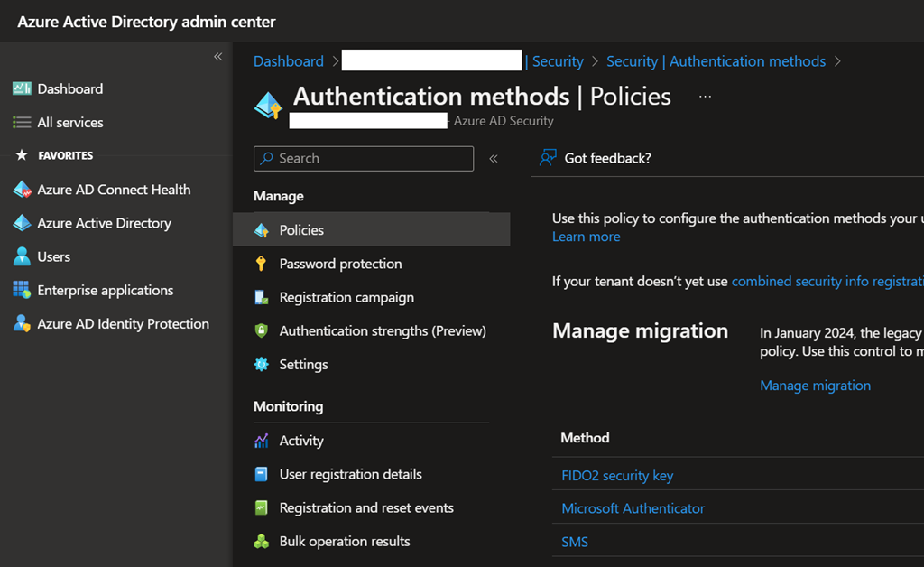The image size is (924, 567).
Task: Open Azure AD Connect Health icon
Action: [22, 190]
